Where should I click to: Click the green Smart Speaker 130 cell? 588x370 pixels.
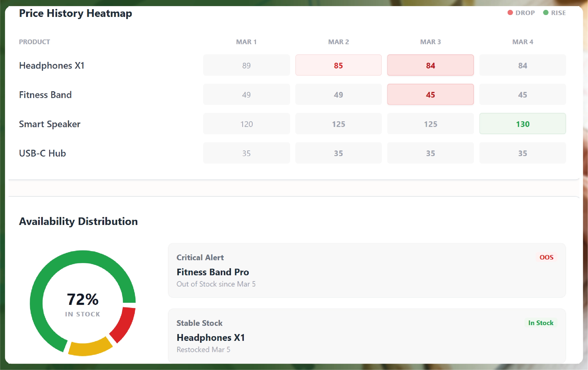tap(522, 124)
